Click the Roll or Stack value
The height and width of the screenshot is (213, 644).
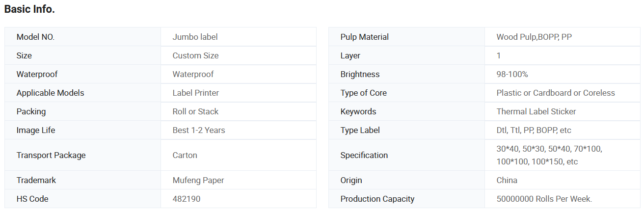(x=195, y=111)
